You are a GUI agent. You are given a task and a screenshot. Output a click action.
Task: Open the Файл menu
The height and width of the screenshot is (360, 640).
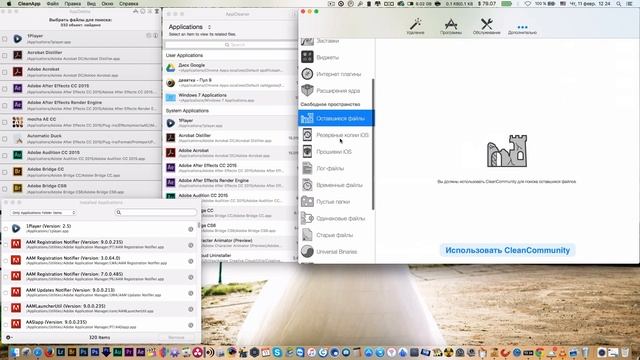tap(53, 4)
